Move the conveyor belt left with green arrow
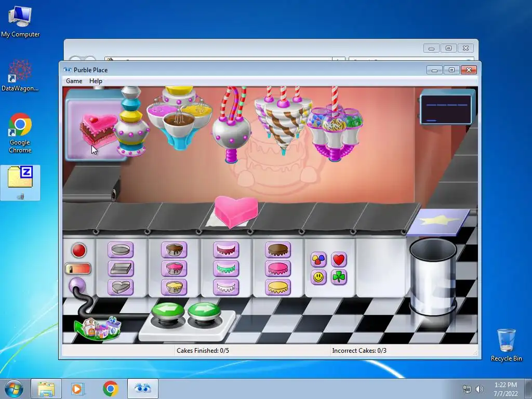The image size is (532, 399). pyautogui.click(x=168, y=312)
